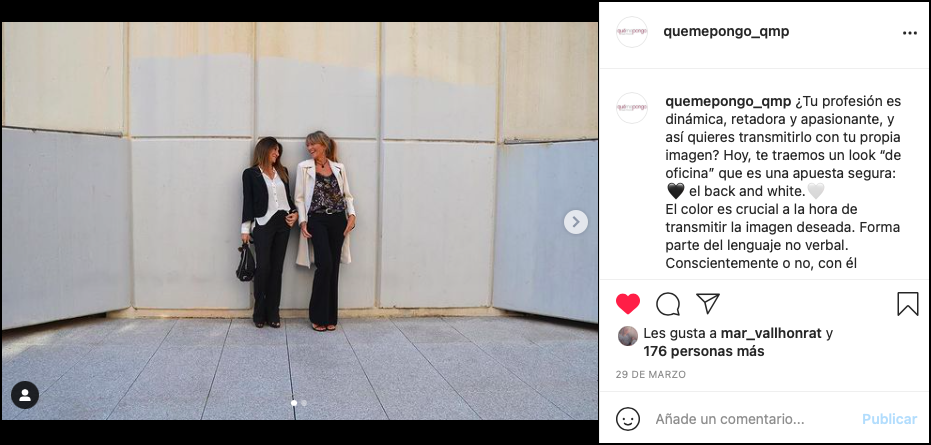This screenshot has height=445, width=931.
Task: Save post with the bookmark icon
Action: (x=907, y=304)
